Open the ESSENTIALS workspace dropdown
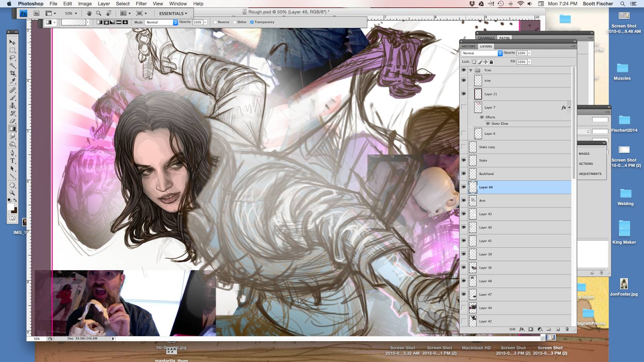 (x=173, y=13)
